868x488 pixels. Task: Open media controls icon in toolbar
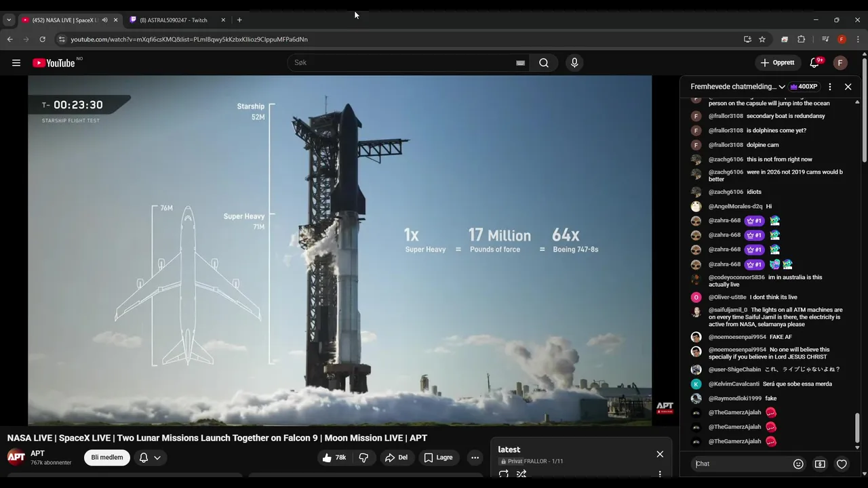[x=825, y=39]
